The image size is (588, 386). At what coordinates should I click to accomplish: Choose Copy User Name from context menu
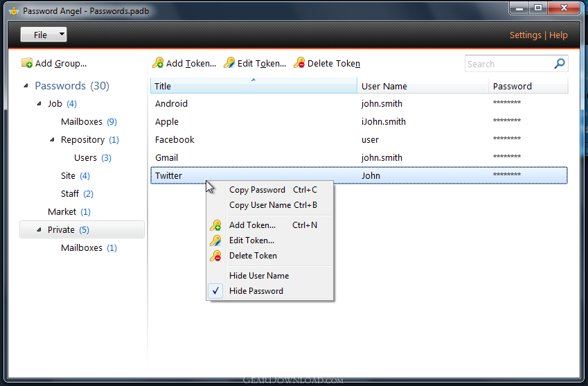pyautogui.click(x=260, y=205)
